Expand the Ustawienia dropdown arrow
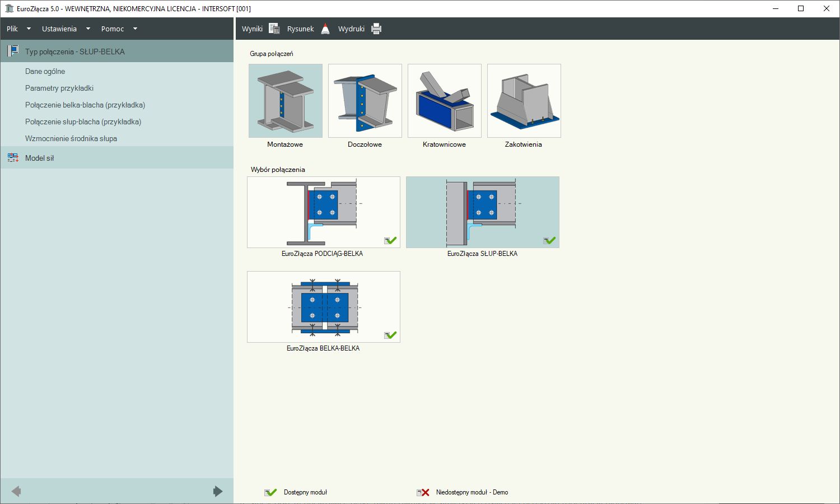The width and height of the screenshot is (840, 504). point(88,29)
